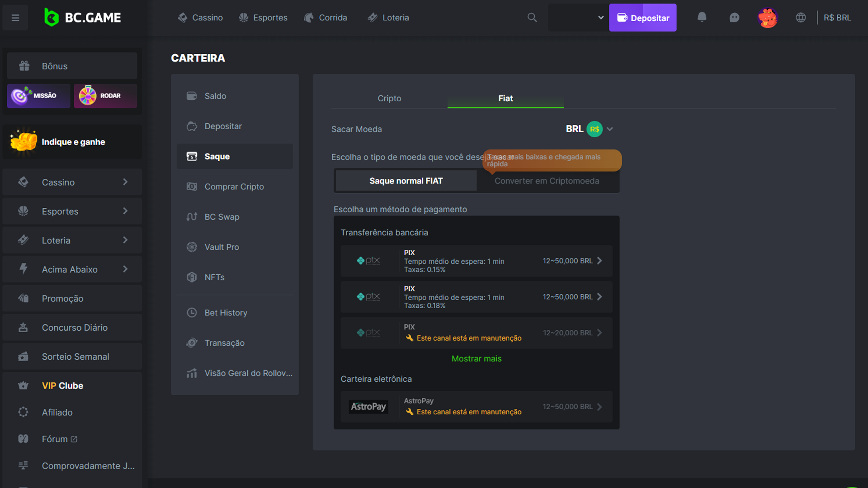Viewport: 868px width, 488px height.
Task: Click the VIP Clube sidebar icon
Action: (x=23, y=385)
